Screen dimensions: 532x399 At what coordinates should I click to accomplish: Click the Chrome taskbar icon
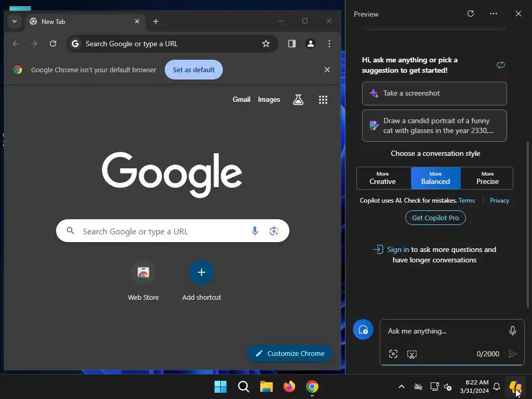(312, 387)
